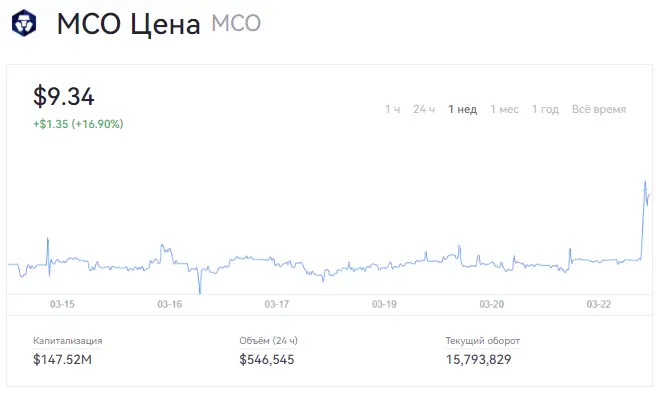The width and height of the screenshot is (666, 396).
Task: Click the $147.52M capitalization value
Action: point(62,359)
